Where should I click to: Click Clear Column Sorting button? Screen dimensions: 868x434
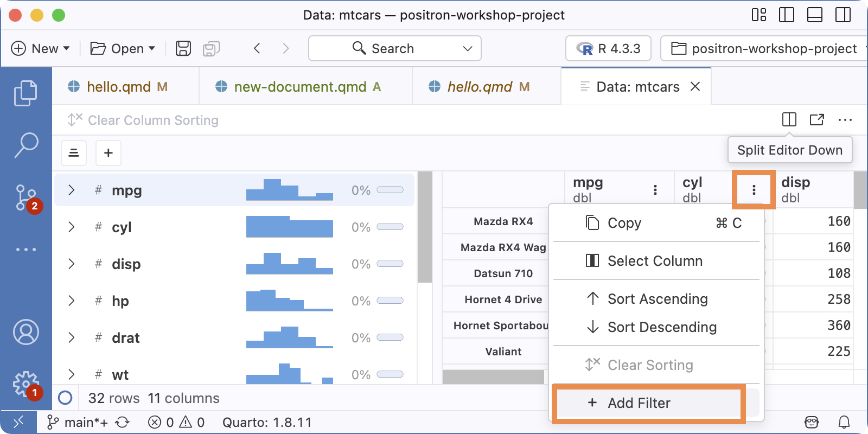[143, 120]
